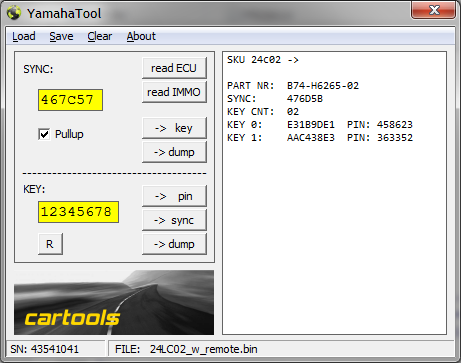Click the YamahaTool app icon in title bar
This screenshot has width=461, height=363.
[x=14, y=13]
